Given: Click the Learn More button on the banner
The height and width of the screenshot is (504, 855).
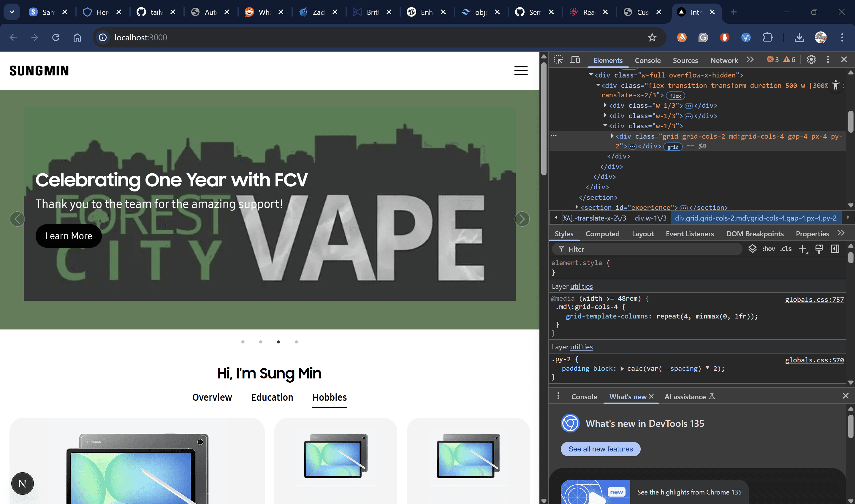Looking at the screenshot, I should coord(68,236).
